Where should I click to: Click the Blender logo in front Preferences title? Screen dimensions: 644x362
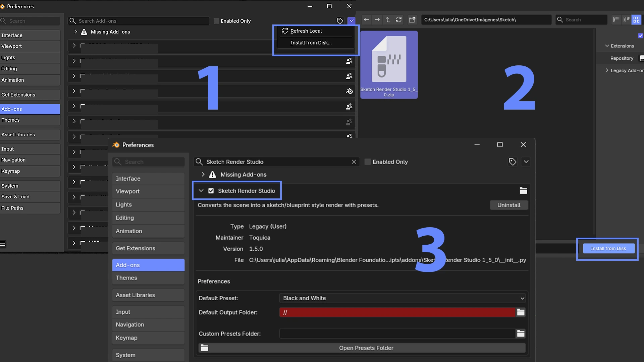point(116,145)
